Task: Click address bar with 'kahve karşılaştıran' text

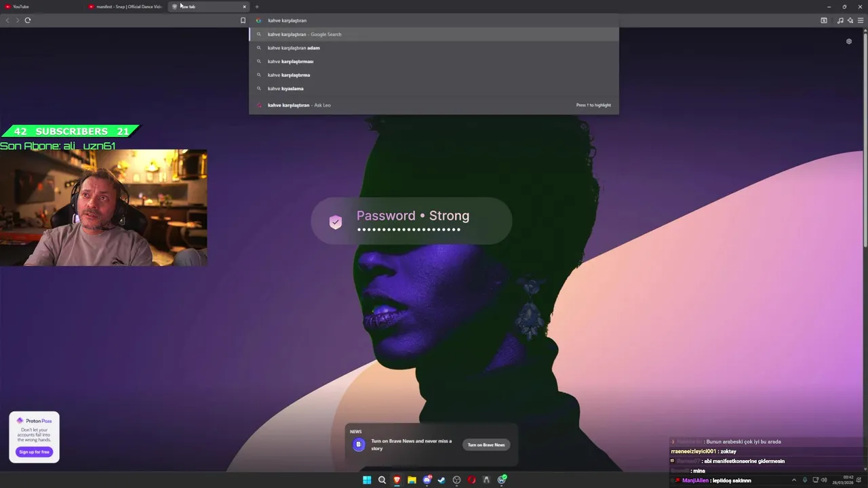Action: (434, 20)
